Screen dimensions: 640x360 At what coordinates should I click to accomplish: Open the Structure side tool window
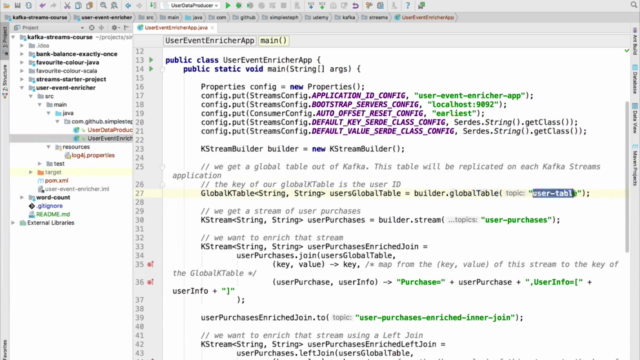5,81
